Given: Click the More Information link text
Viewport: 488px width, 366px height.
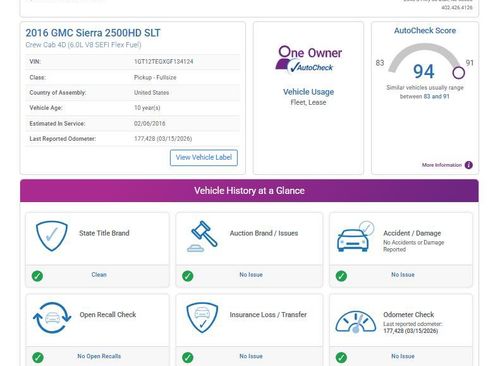Looking at the screenshot, I should pos(442,165).
